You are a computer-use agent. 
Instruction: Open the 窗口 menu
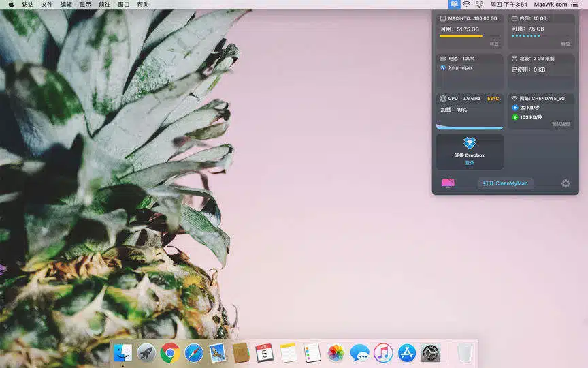coord(123,4)
